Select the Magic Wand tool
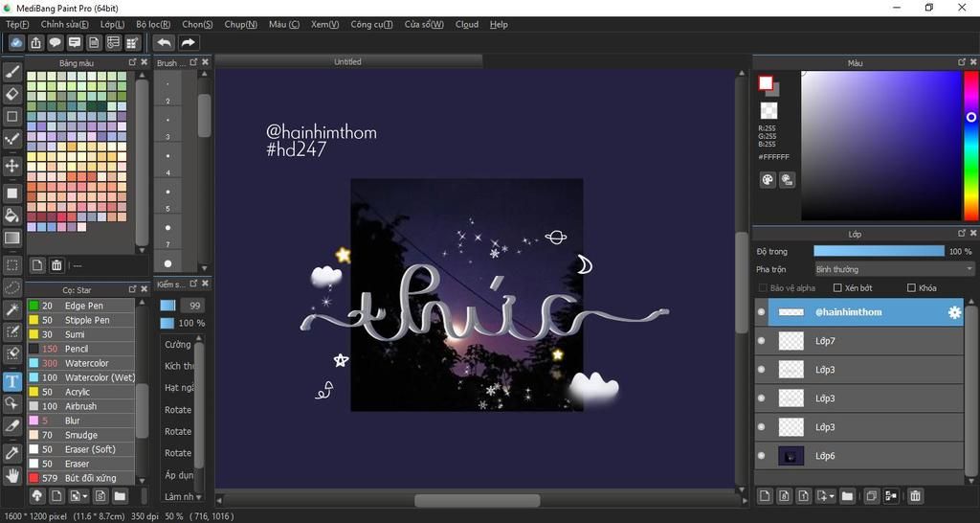980x523 pixels. [x=11, y=309]
